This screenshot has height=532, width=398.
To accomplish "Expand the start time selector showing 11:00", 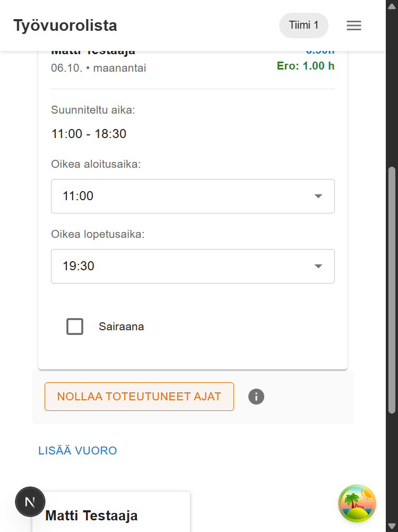I will pos(193,196).
